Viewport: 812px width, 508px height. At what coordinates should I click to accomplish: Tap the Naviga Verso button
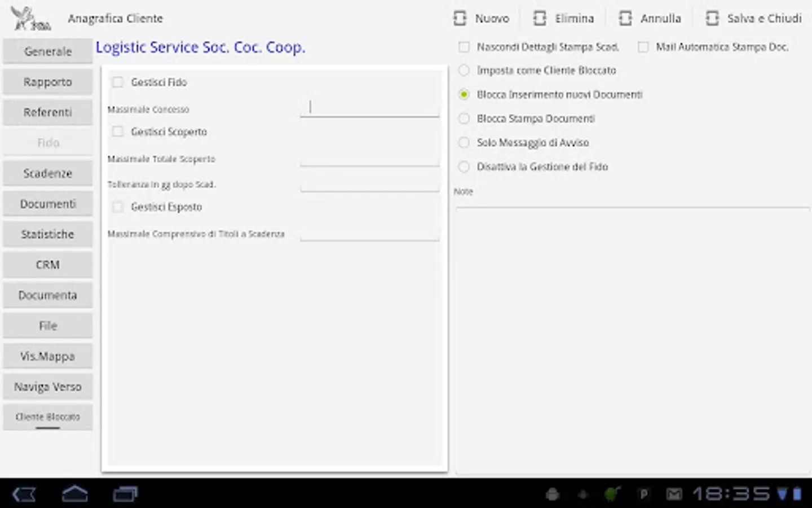[x=48, y=387]
